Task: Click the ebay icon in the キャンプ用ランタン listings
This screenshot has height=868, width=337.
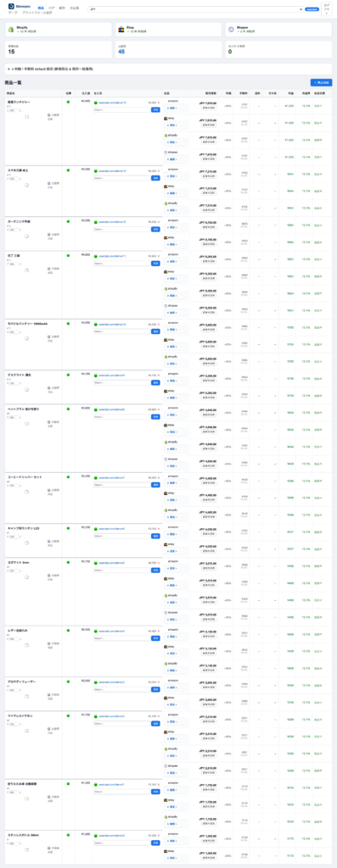Action: point(166,545)
